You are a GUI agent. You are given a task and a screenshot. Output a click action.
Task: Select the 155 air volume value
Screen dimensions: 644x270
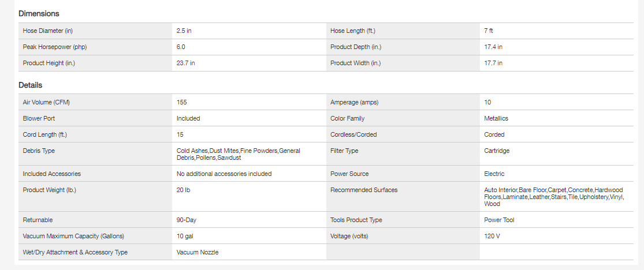point(182,102)
